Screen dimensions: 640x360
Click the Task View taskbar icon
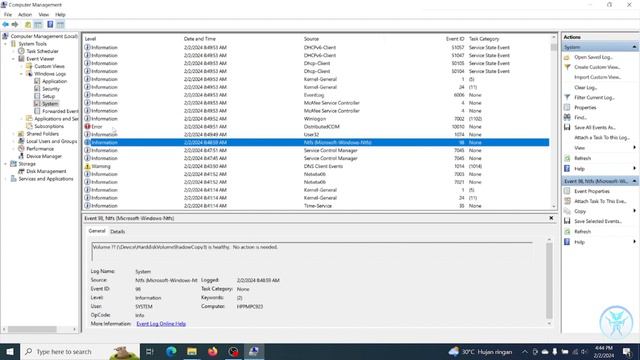pos(150,351)
